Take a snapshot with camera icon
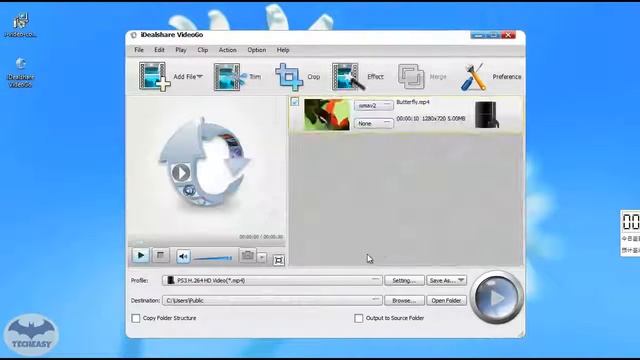640x360 pixels. [x=247, y=256]
